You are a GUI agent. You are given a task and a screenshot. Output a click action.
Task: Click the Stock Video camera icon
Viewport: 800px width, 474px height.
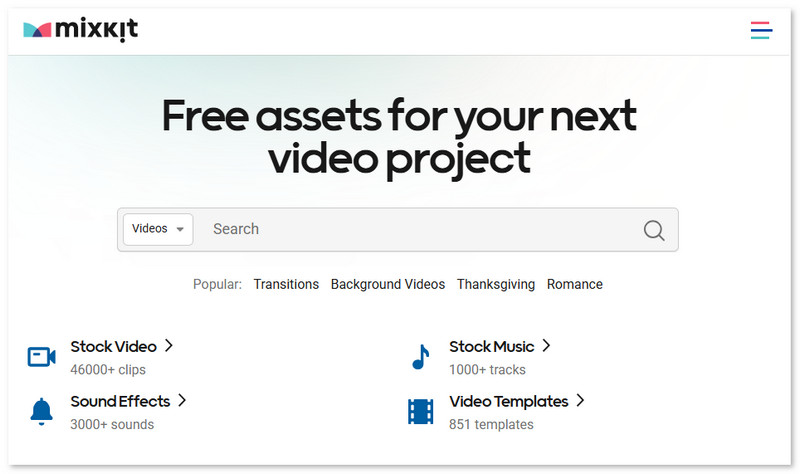[41, 356]
